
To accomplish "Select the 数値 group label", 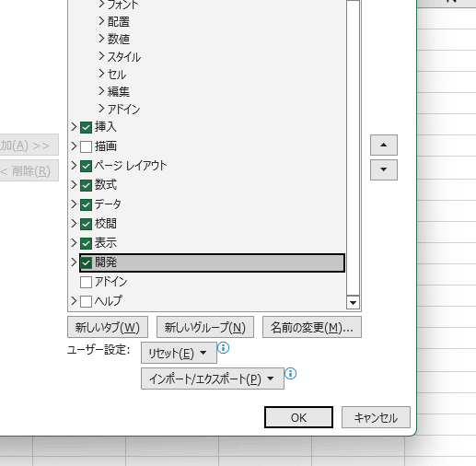I will point(119,39).
